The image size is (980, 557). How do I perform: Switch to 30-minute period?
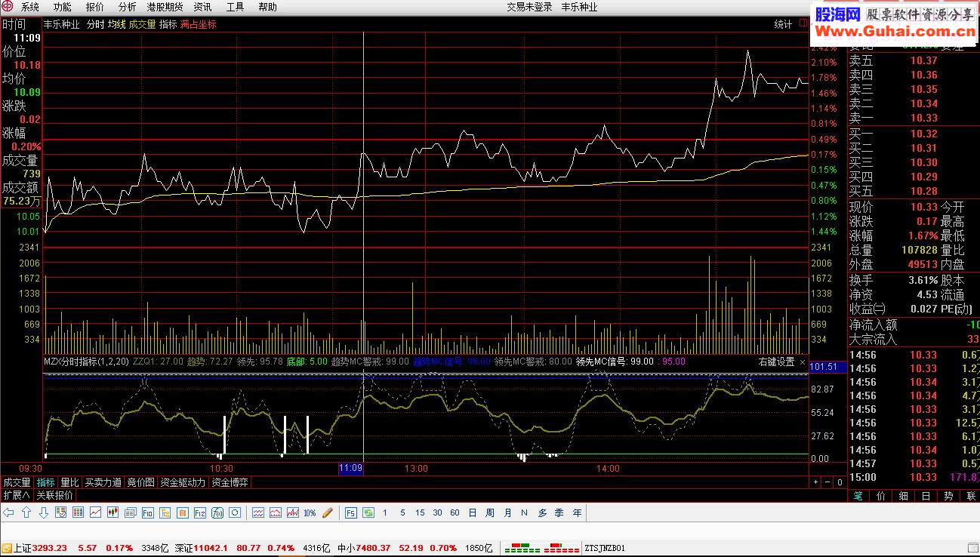(x=437, y=512)
